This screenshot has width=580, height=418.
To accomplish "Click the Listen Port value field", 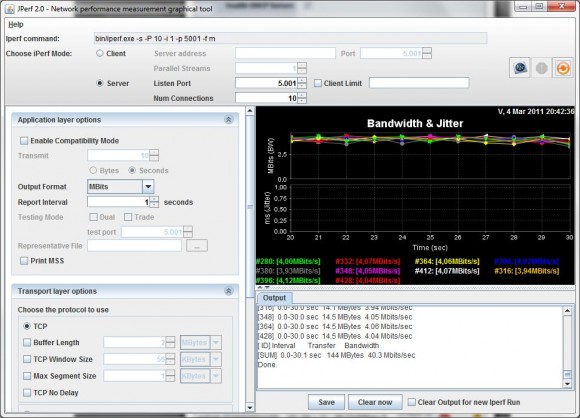I will point(266,83).
